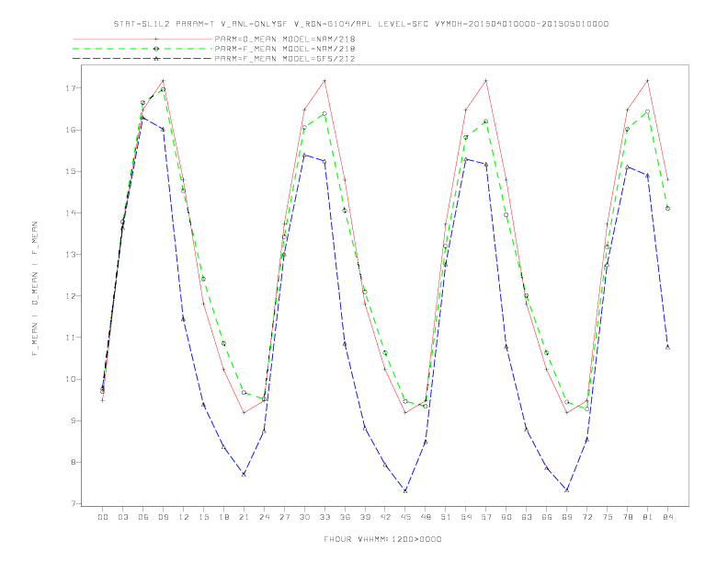
Task: Click x-axis tick label 15
Action: 203,517
